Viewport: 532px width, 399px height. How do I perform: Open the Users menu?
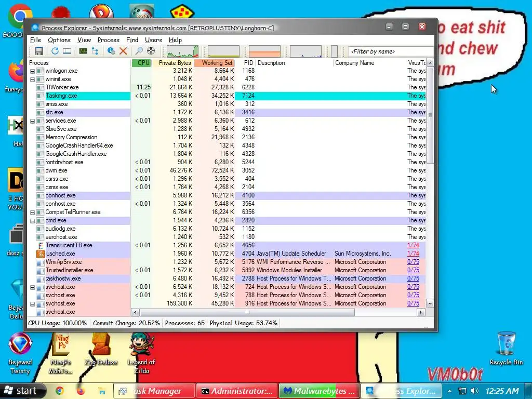coord(153,40)
